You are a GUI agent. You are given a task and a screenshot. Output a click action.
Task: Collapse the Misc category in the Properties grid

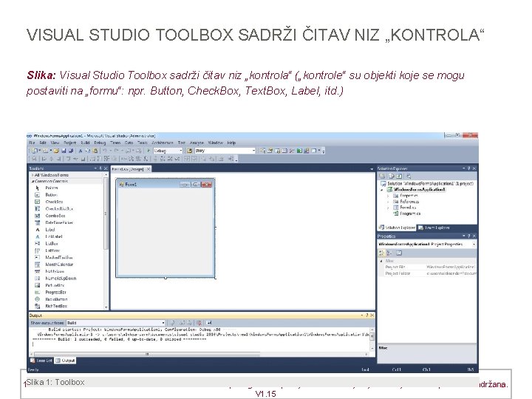pos(381,261)
